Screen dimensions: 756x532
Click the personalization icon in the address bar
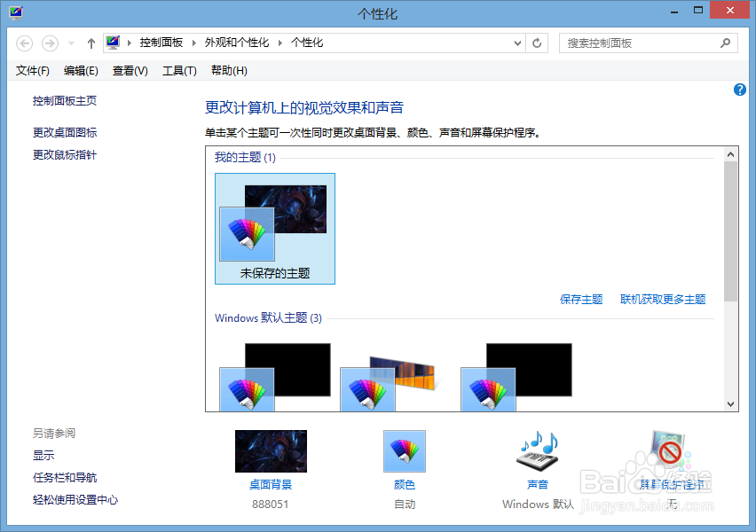[x=113, y=43]
